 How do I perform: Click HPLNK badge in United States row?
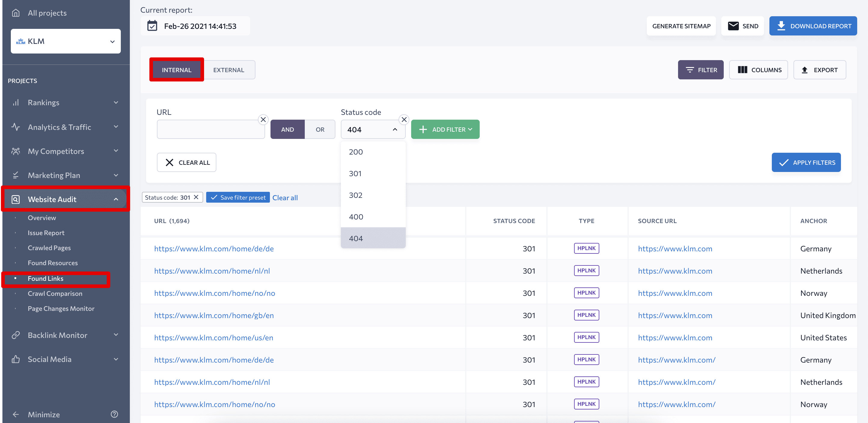click(x=586, y=337)
